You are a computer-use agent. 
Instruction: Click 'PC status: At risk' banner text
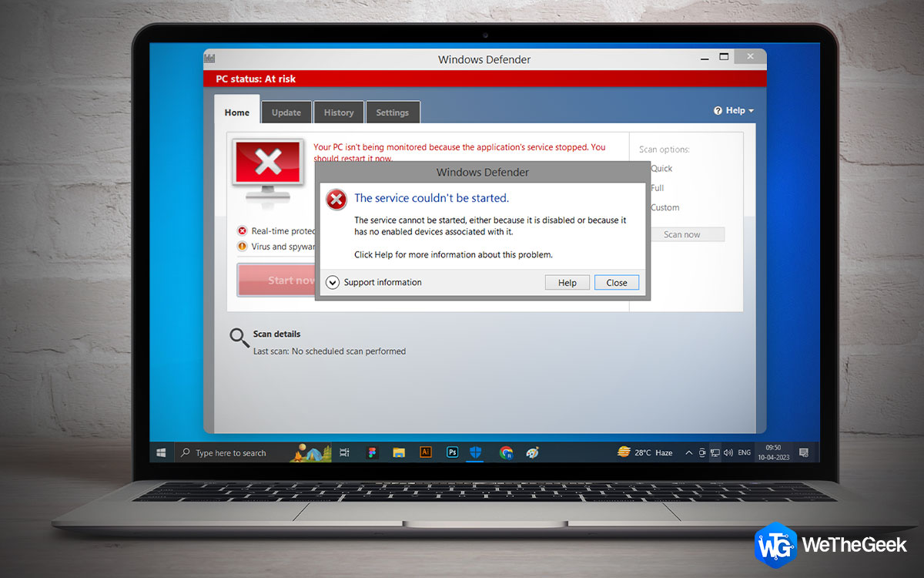click(x=256, y=79)
